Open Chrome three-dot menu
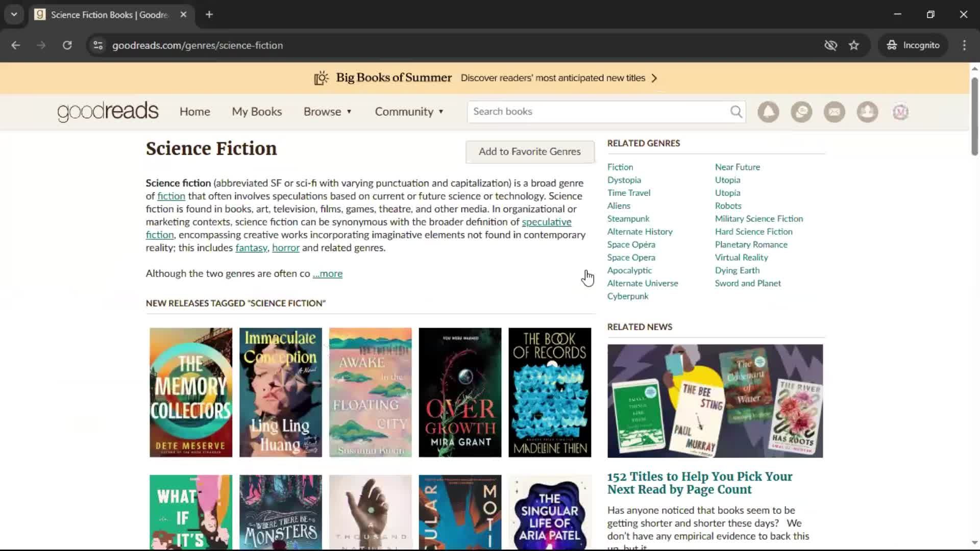 pyautogui.click(x=964, y=45)
